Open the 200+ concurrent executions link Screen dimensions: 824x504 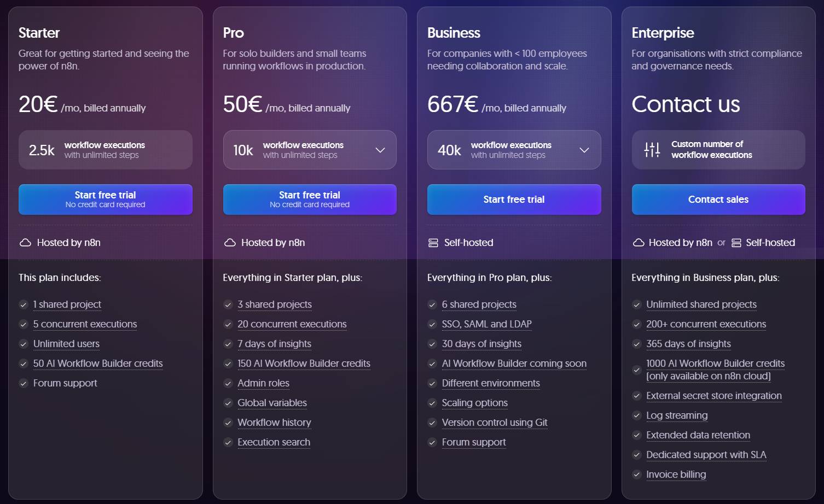point(706,324)
